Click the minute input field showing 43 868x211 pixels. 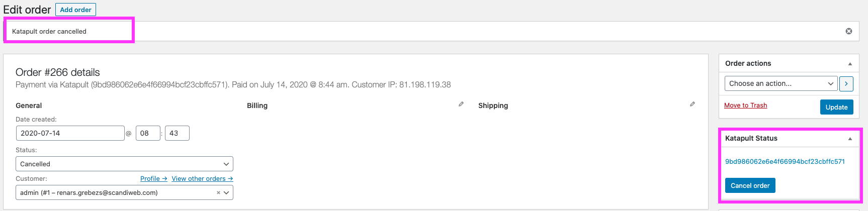point(177,134)
